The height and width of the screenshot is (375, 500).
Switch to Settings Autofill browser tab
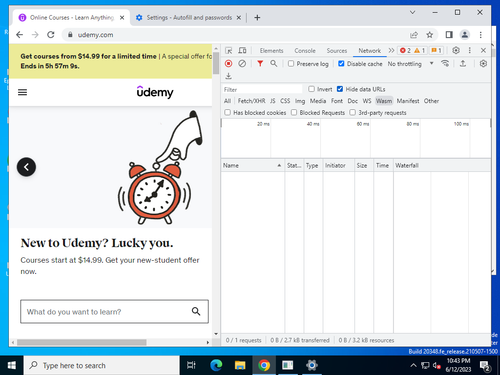click(189, 18)
